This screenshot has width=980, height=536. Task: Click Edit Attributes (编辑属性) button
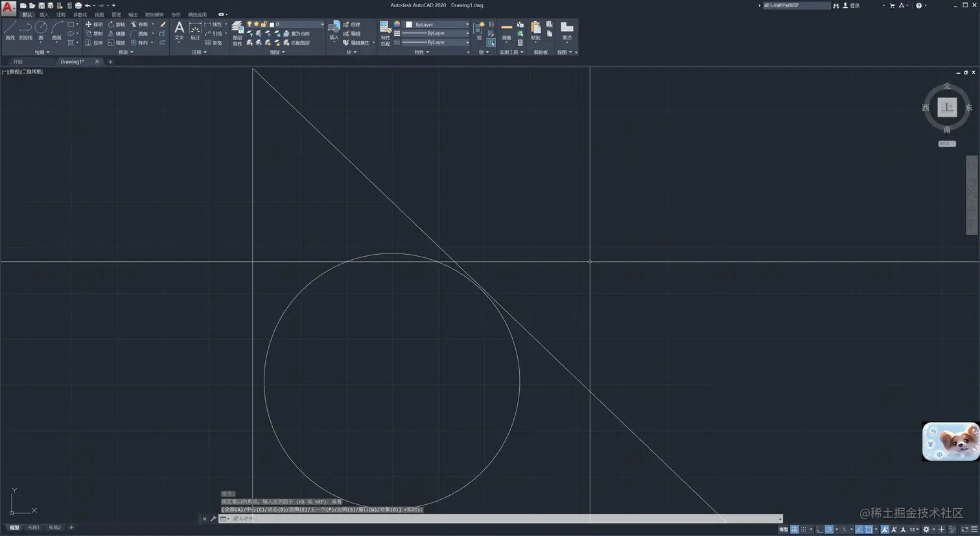pyautogui.click(x=356, y=43)
